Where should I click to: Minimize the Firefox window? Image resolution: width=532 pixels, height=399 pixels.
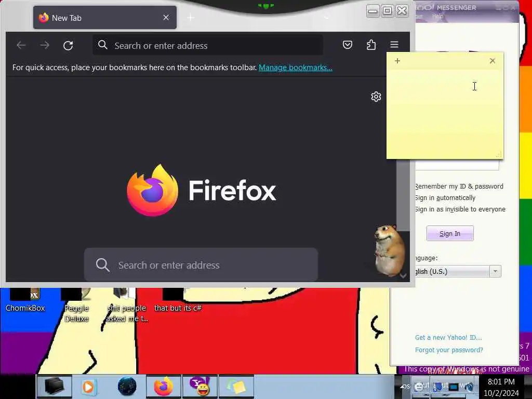(373, 11)
